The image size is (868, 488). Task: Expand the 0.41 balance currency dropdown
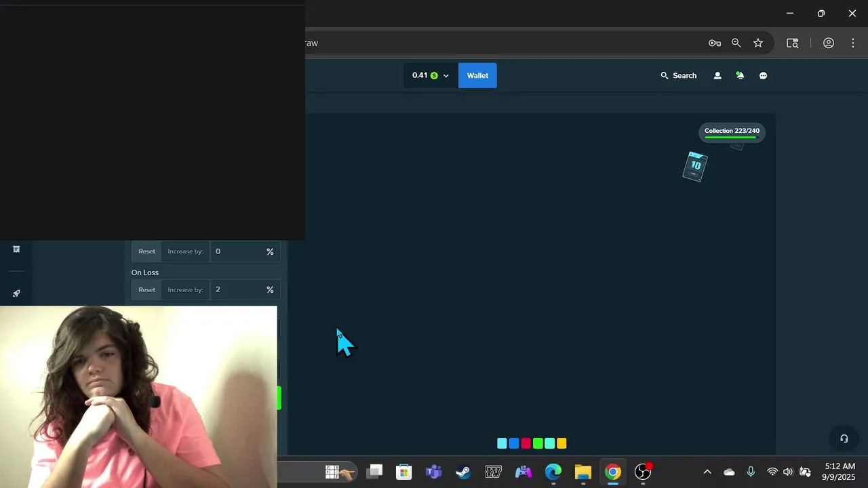[x=431, y=75]
